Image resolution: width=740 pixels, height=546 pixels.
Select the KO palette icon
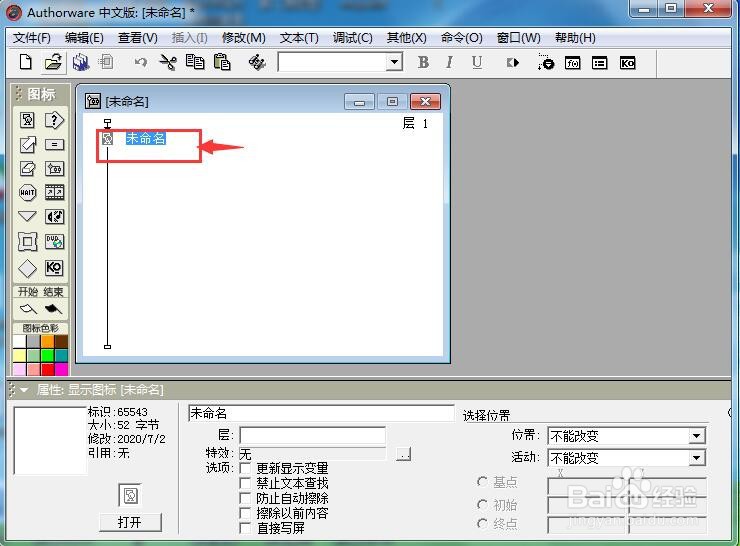(x=54, y=268)
